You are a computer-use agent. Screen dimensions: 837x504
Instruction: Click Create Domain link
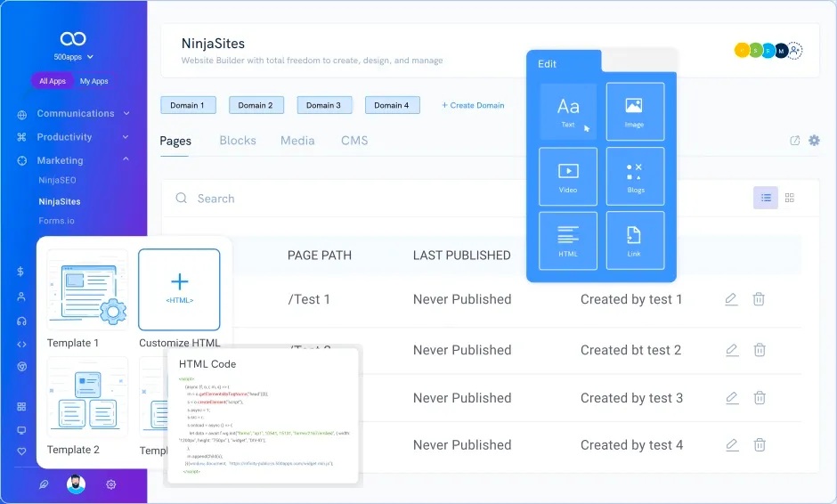click(x=473, y=105)
